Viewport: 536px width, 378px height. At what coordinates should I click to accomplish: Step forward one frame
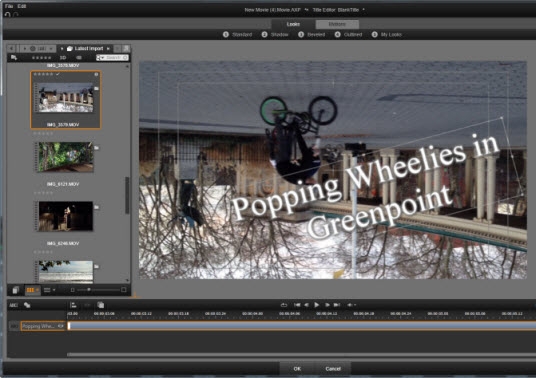point(327,305)
